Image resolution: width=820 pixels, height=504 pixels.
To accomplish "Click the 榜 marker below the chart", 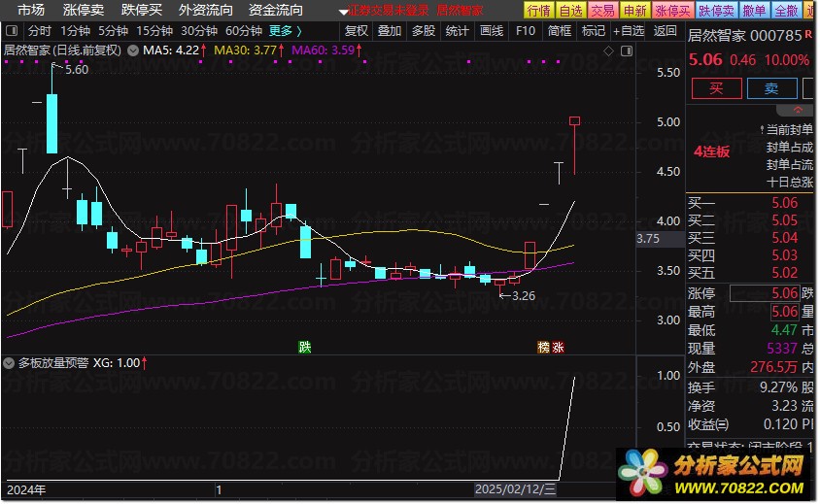I will (544, 347).
